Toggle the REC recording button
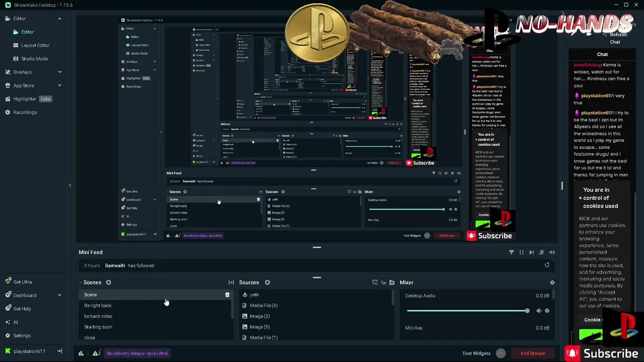This screenshot has height=362, width=644. [x=501, y=353]
